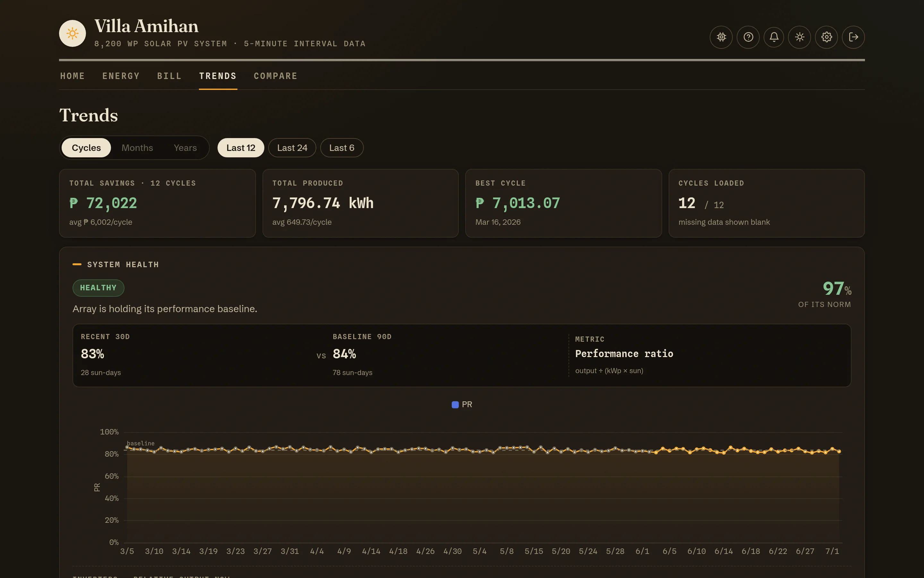This screenshot has height=578, width=924.
Task: Click the 3/5 x-axis date label
Action: pyautogui.click(x=127, y=551)
